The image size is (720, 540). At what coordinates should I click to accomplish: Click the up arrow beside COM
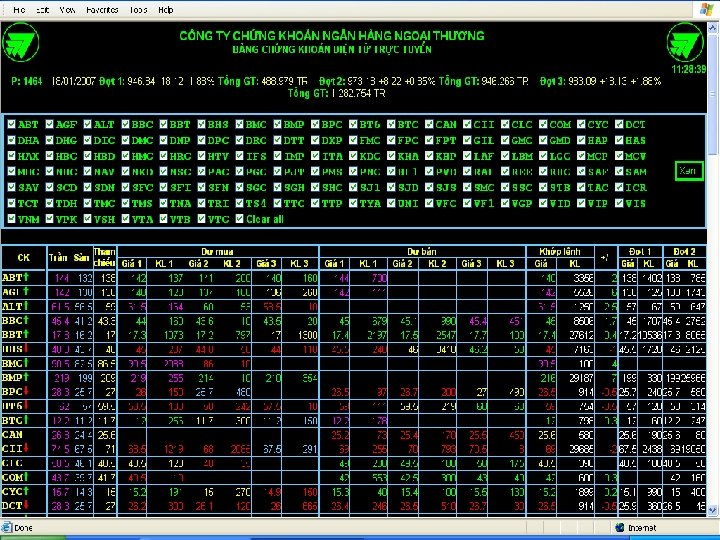click(x=26, y=477)
